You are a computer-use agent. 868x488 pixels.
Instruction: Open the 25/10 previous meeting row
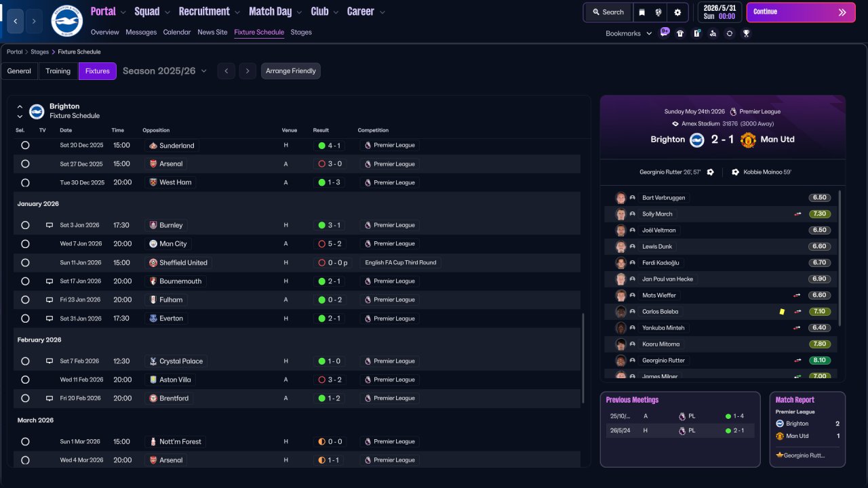click(680, 416)
